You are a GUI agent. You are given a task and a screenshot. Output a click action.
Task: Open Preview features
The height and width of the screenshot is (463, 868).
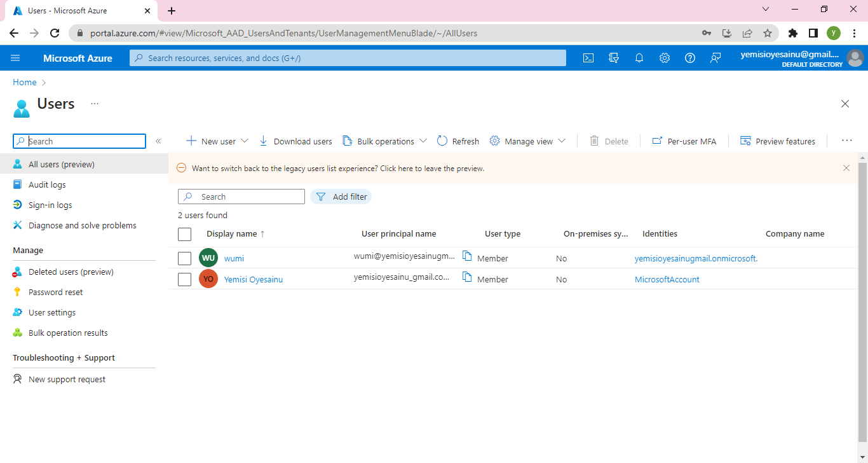coord(778,141)
